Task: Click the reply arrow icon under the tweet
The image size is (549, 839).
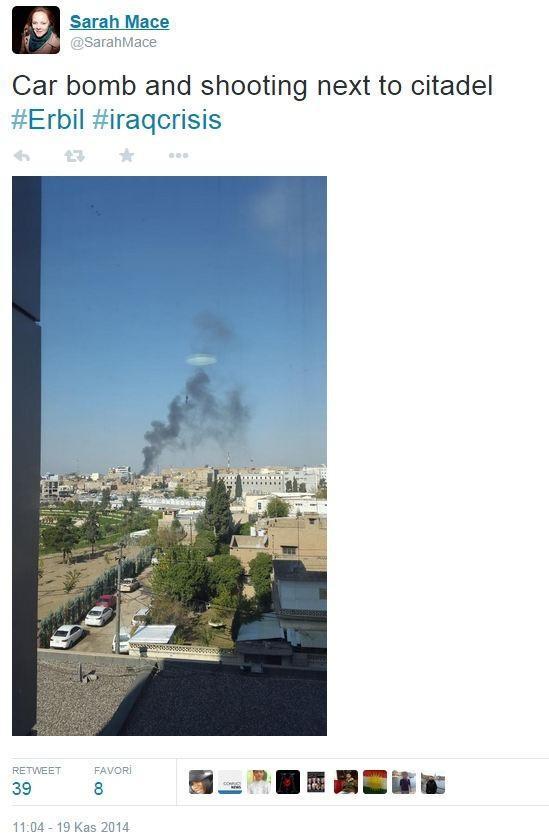Action: click(x=22, y=156)
